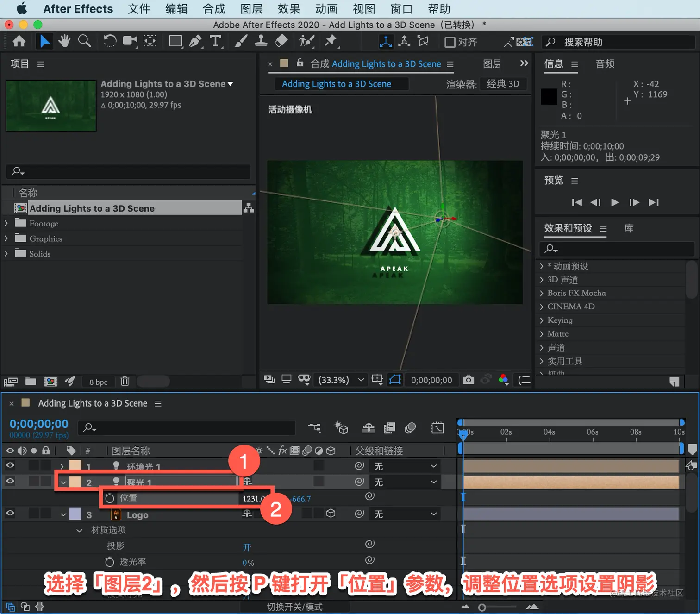Screen dimensions: 700x614
Task: Select the Selection arrow tool
Action: (x=44, y=42)
